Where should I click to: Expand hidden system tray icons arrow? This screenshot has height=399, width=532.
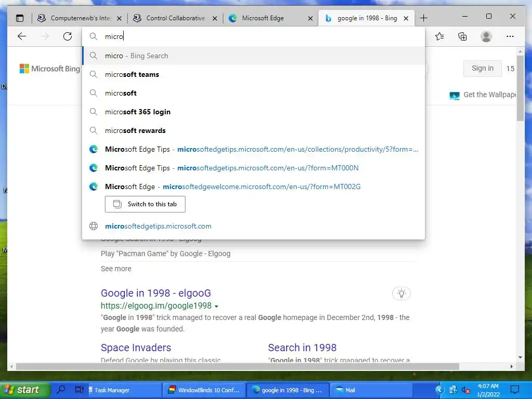click(x=440, y=390)
